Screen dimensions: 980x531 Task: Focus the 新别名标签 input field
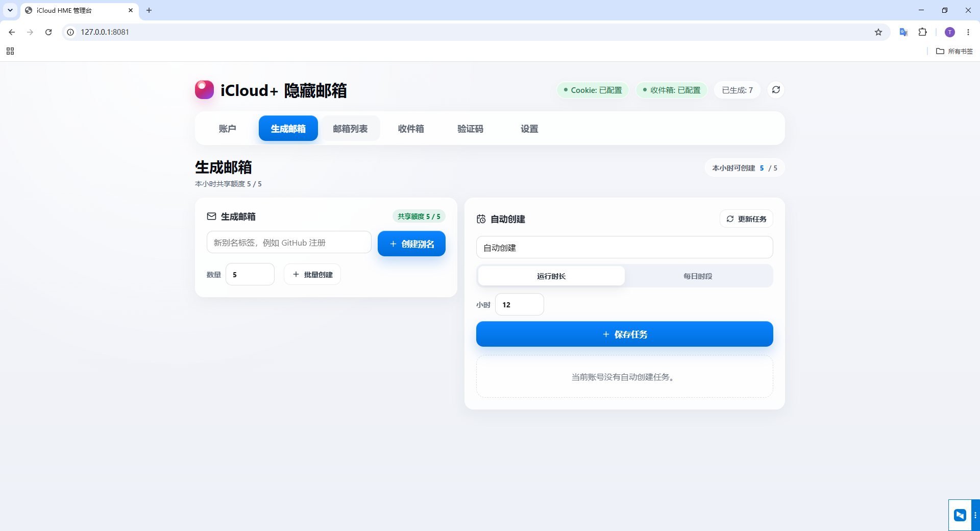[x=289, y=242]
